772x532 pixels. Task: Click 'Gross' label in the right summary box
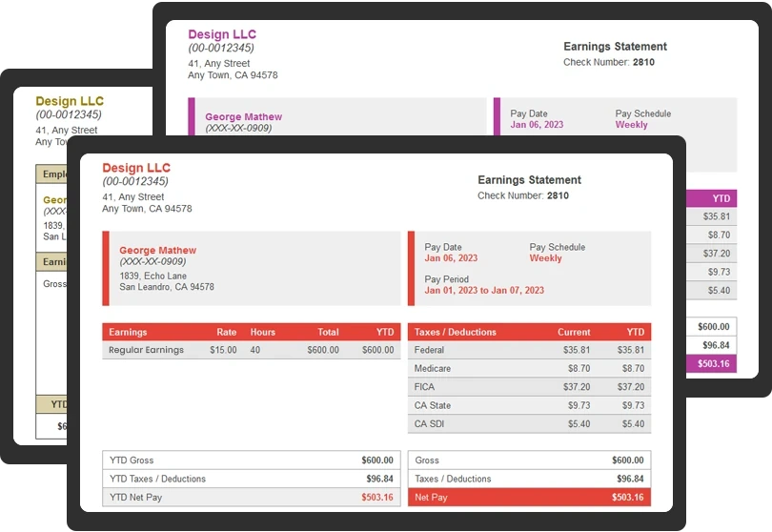(426, 460)
